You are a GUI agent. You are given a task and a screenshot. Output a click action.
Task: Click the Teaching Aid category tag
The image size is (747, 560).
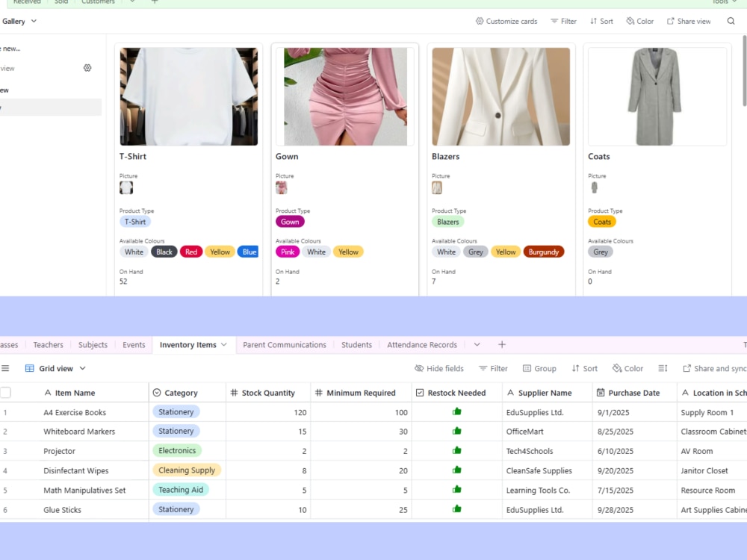pyautogui.click(x=181, y=490)
